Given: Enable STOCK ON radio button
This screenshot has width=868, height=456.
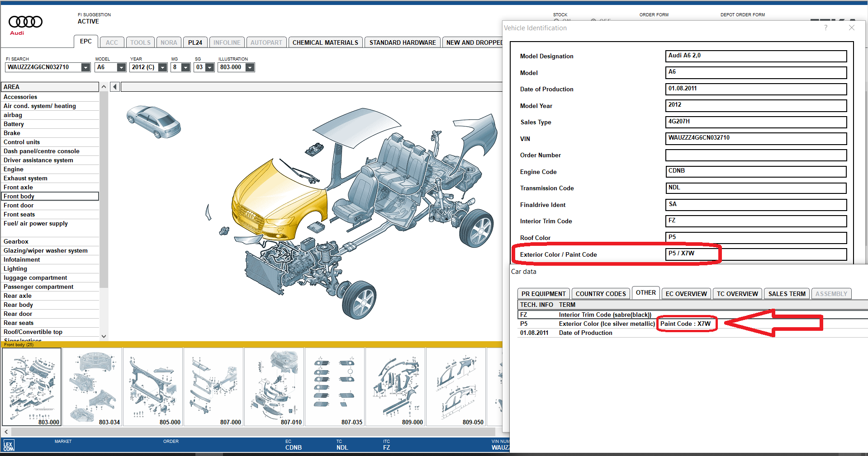Looking at the screenshot, I should click(556, 21).
